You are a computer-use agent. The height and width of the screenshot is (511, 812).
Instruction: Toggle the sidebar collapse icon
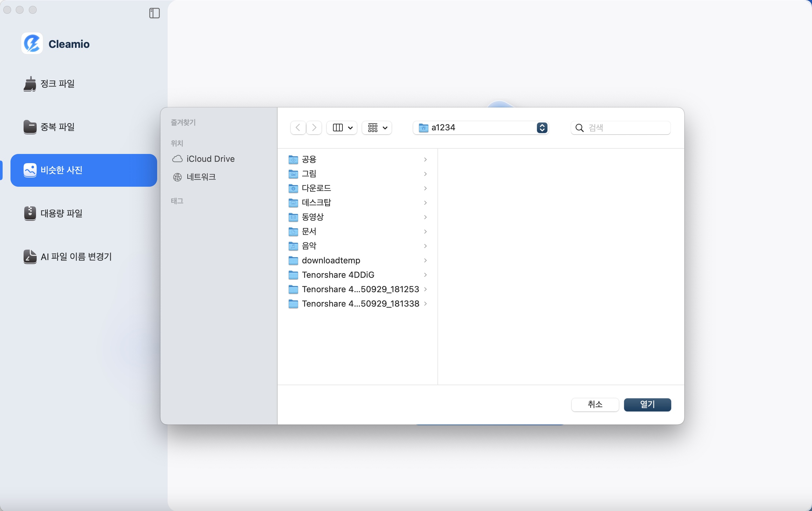(154, 13)
